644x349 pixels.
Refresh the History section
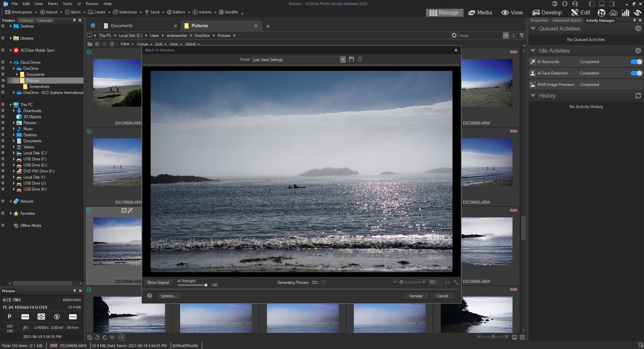pyautogui.click(x=638, y=96)
